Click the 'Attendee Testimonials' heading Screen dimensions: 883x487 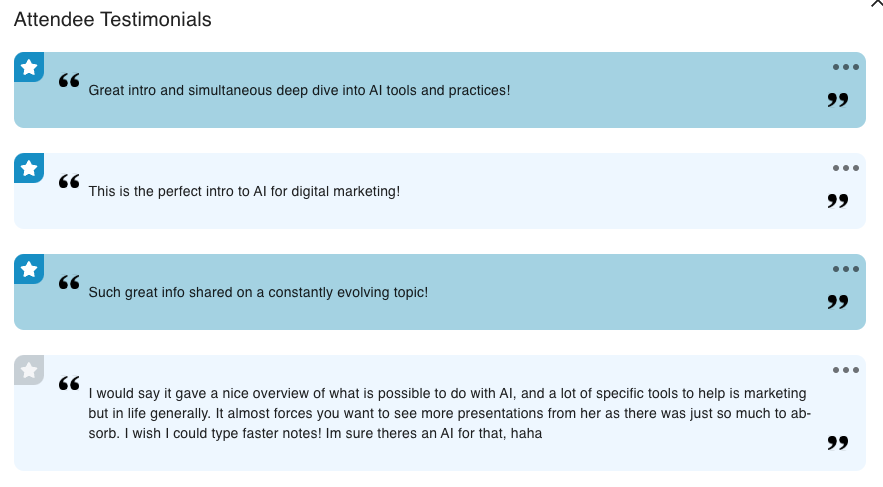pyautogui.click(x=112, y=20)
